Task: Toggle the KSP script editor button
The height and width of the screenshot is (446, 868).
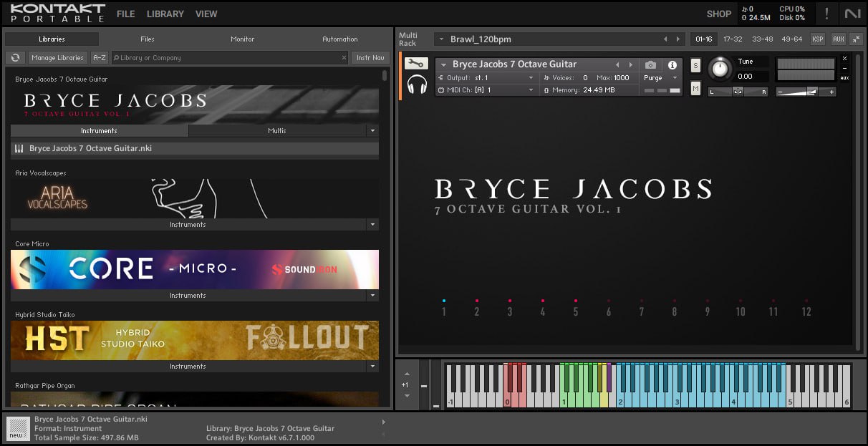Action: coord(817,39)
